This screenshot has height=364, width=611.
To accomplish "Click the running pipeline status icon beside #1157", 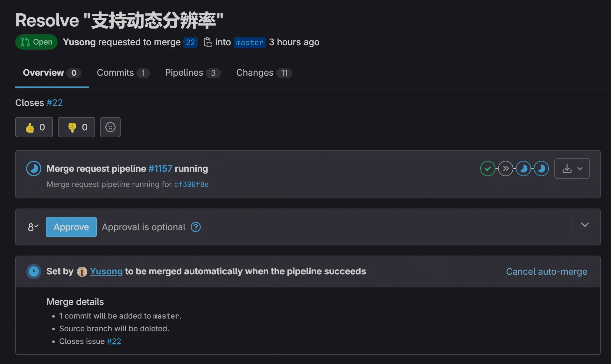I will pos(34,168).
